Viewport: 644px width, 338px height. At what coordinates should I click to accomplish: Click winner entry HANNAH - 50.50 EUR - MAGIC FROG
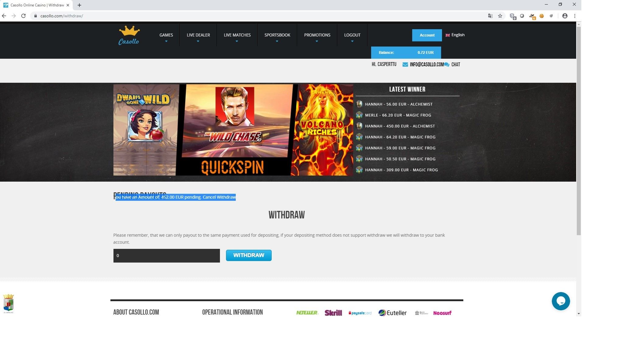[400, 159]
